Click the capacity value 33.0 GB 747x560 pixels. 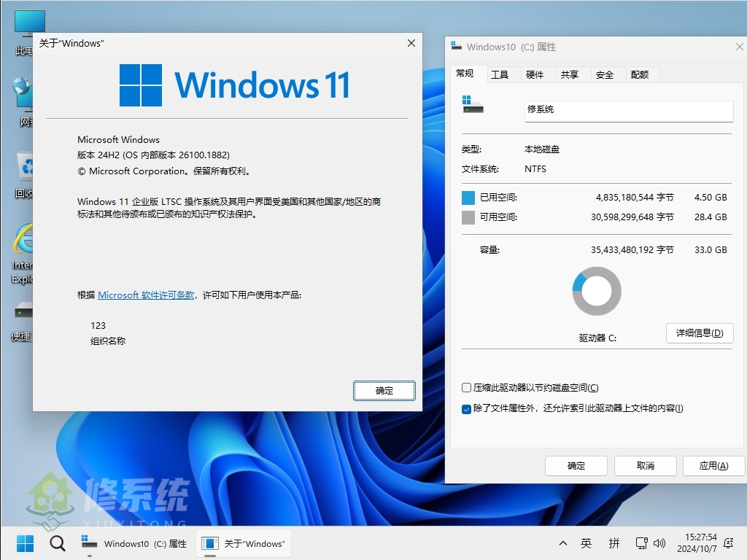tap(711, 250)
